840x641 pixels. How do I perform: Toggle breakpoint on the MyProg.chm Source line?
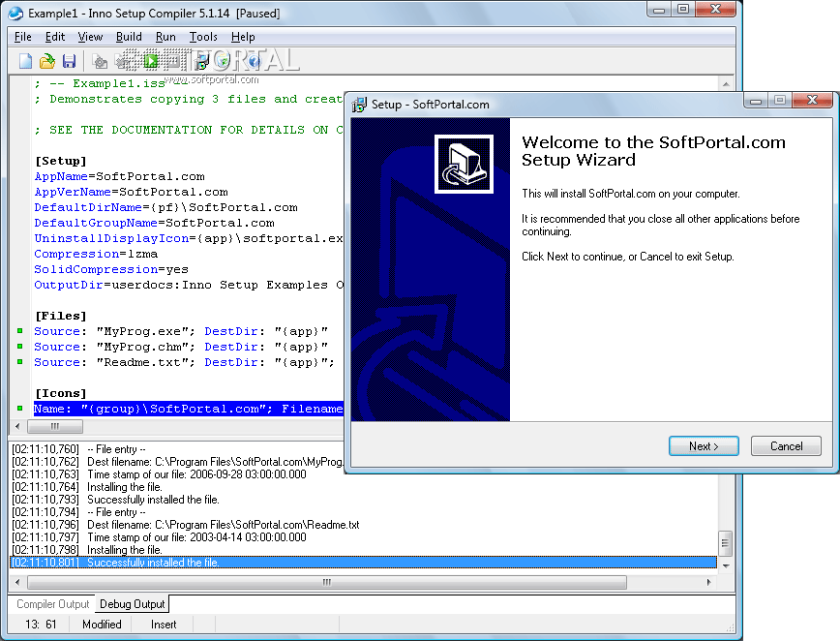(x=19, y=347)
